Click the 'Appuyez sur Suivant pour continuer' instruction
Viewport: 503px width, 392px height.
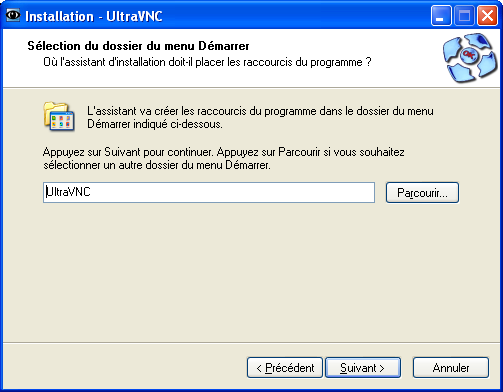(x=128, y=152)
